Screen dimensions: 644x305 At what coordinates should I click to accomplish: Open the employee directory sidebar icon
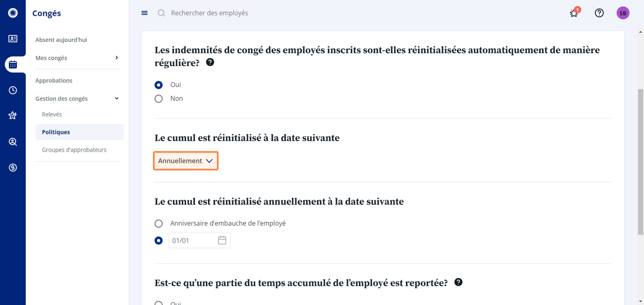(x=13, y=38)
